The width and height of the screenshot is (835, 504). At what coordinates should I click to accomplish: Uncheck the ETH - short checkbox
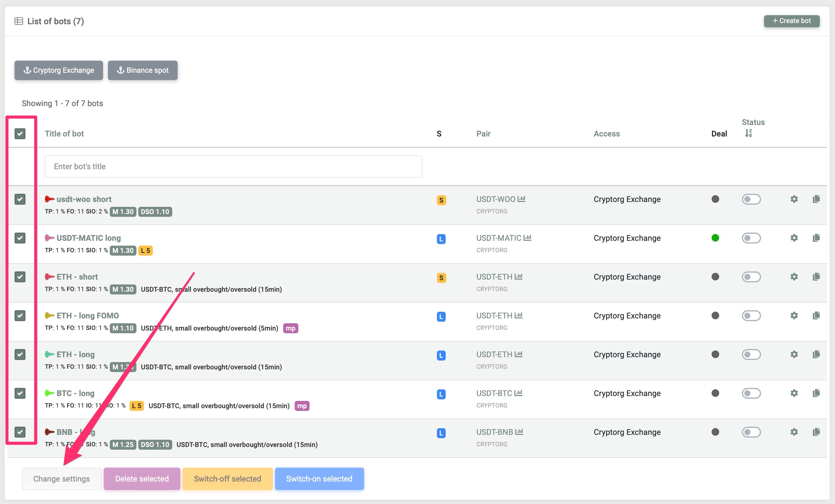20,277
